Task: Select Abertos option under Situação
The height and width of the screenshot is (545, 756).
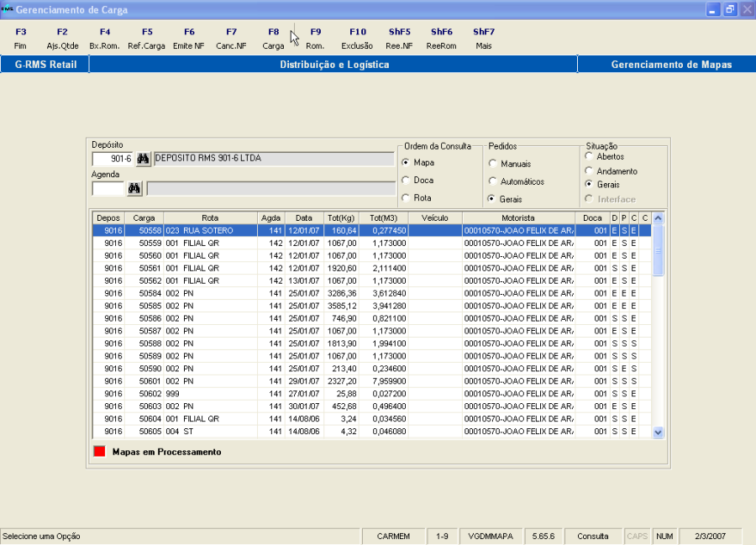Action: click(589, 156)
